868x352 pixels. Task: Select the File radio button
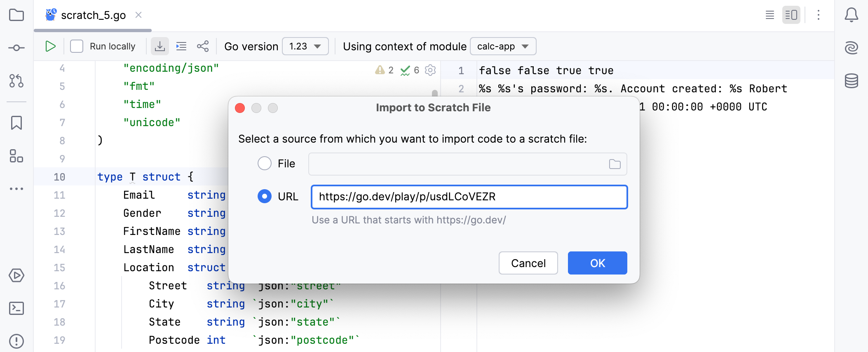265,164
